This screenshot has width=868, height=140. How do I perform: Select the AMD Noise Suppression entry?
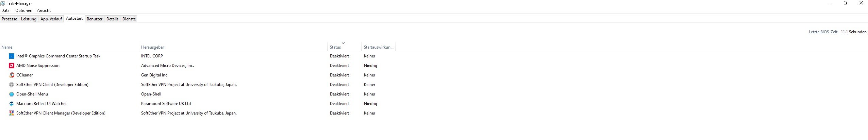click(x=38, y=66)
